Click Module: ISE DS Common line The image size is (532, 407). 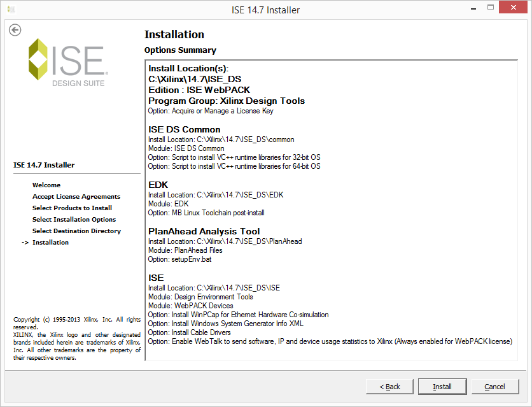pyautogui.click(x=186, y=148)
